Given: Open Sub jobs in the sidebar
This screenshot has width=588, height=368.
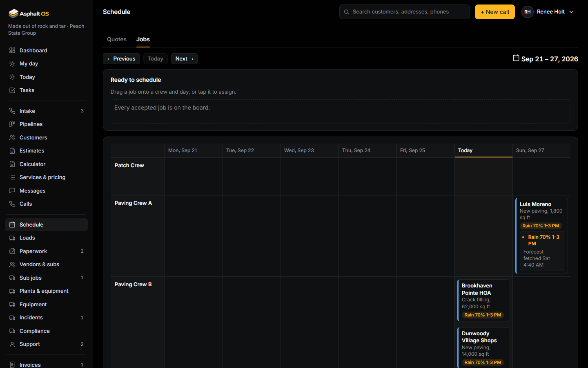Looking at the screenshot, I should (x=46, y=278).
